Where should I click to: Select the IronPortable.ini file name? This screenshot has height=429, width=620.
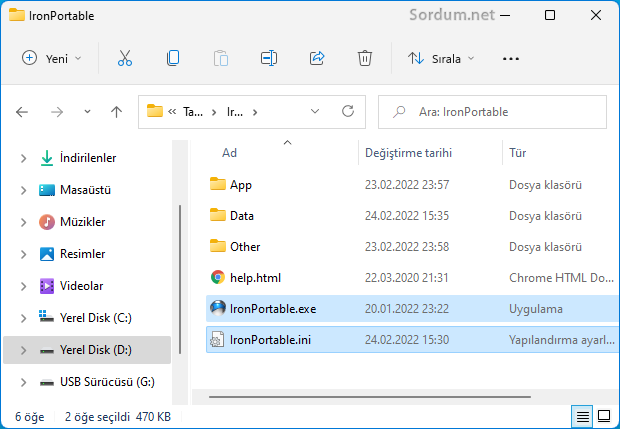click(270, 340)
